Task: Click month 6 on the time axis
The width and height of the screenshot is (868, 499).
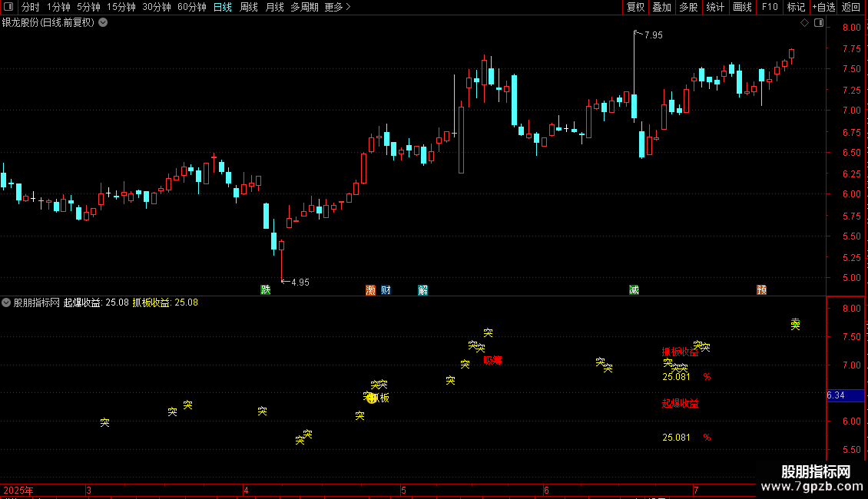Action: coord(546,490)
